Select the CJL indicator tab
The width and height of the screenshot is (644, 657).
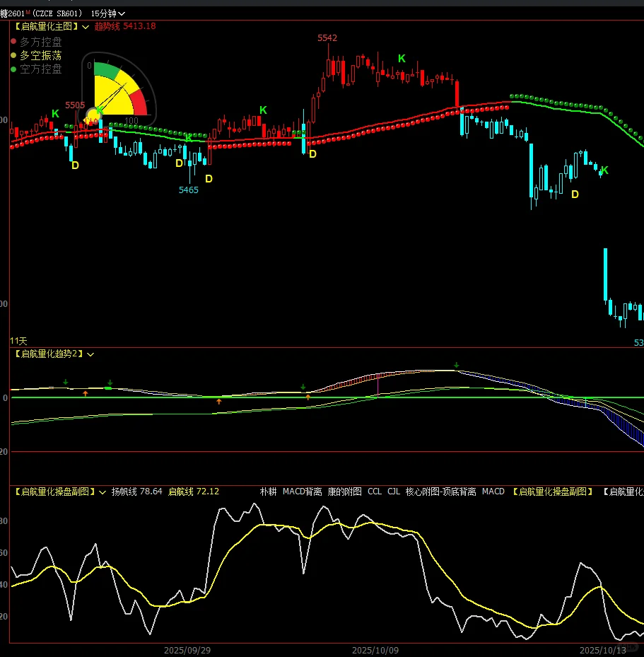click(x=394, y=492)
